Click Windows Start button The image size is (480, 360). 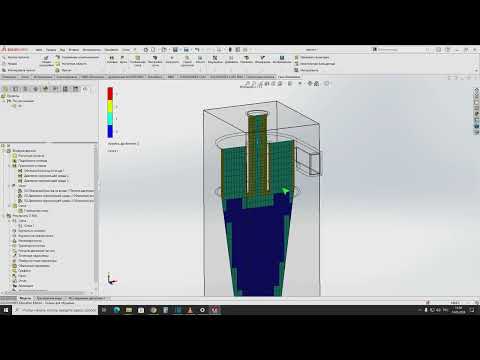pos(6,310)
